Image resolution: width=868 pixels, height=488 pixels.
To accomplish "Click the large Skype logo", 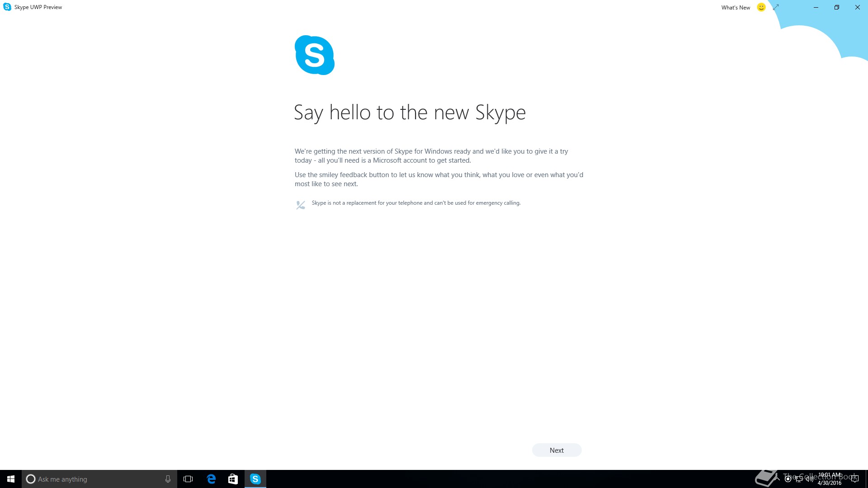I will click(x=315, y=55).
